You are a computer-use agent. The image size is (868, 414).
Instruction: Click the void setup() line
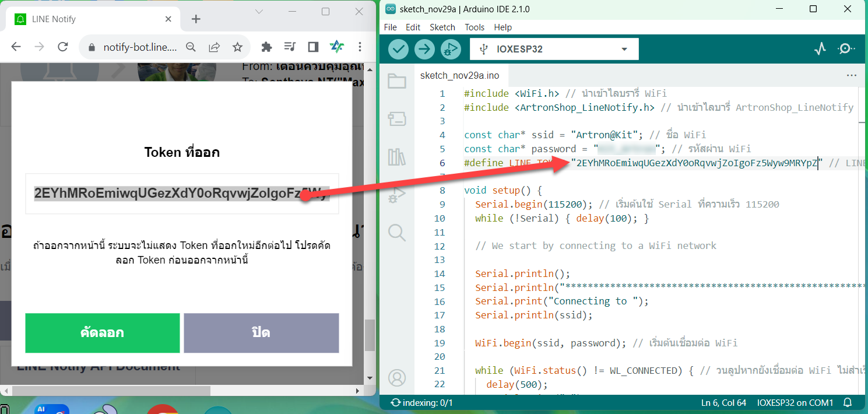pyautogui.click(x=503, y=191)
